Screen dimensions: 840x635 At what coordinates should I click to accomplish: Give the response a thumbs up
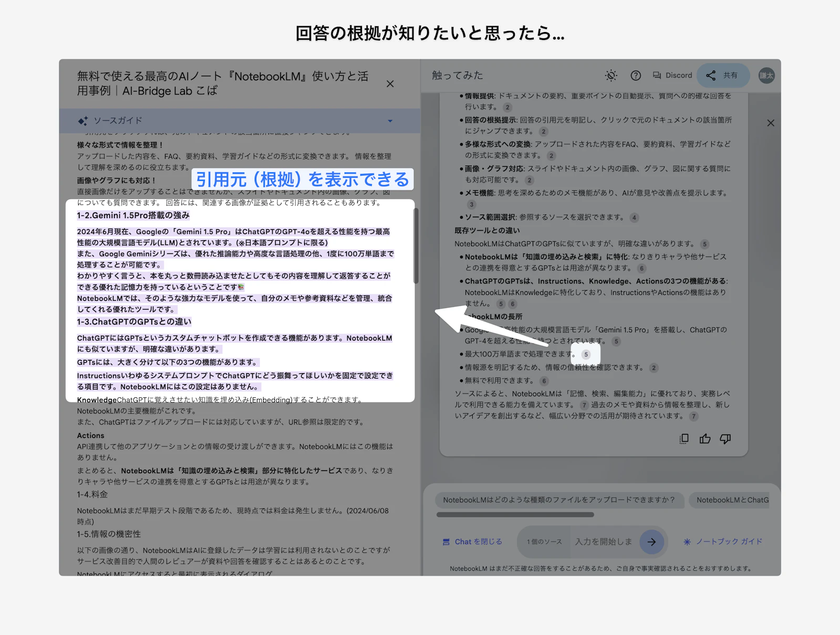(x=705, y=439)
